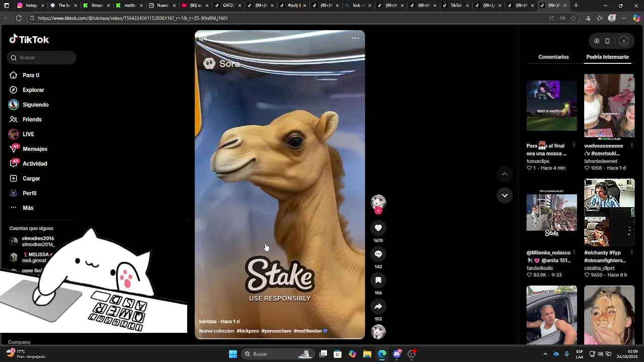644x362 pixels.
Task: Open the creator avatar beside video
Action: coord(378,202)
